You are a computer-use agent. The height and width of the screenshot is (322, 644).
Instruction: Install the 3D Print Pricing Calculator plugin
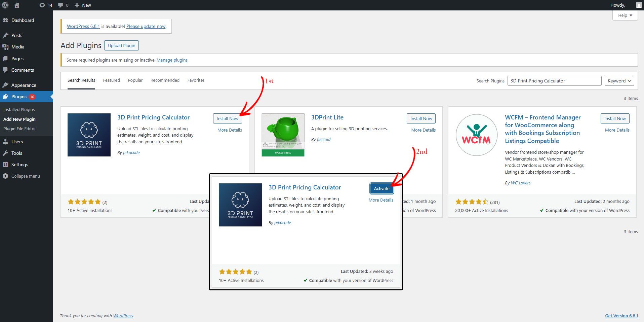pyautogui.click(x=227, y=118)
